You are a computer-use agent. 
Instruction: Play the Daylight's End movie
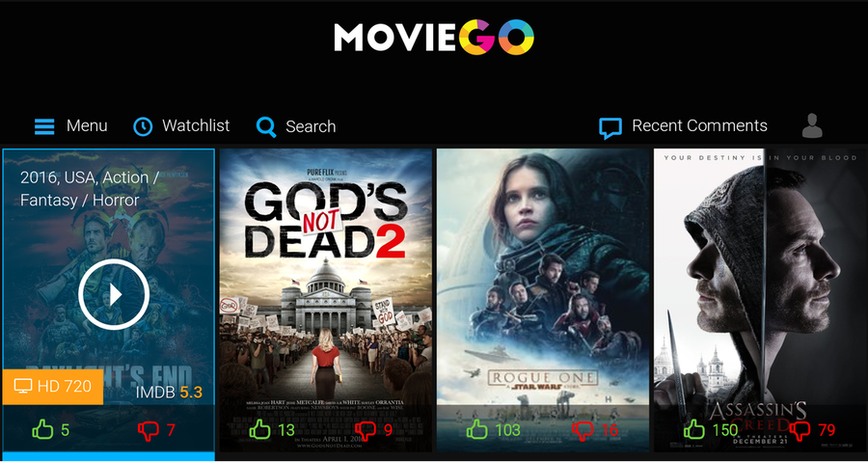tap(114, 294)
